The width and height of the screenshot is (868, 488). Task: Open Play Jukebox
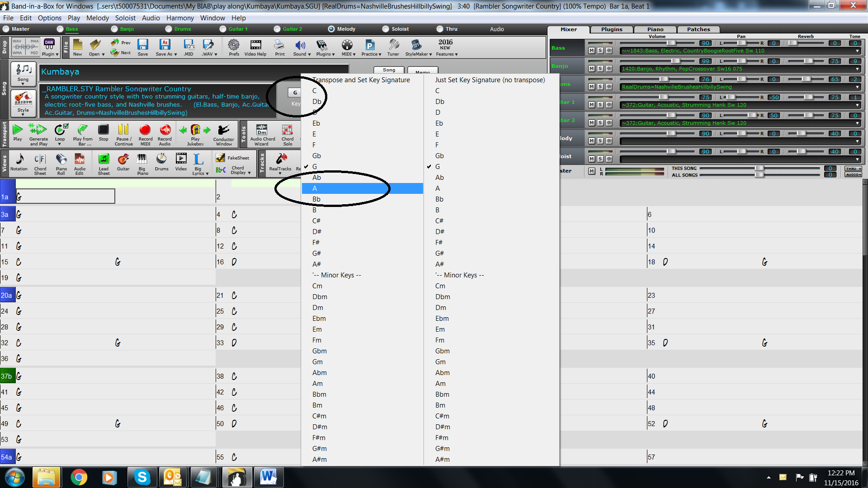(195, 135)
